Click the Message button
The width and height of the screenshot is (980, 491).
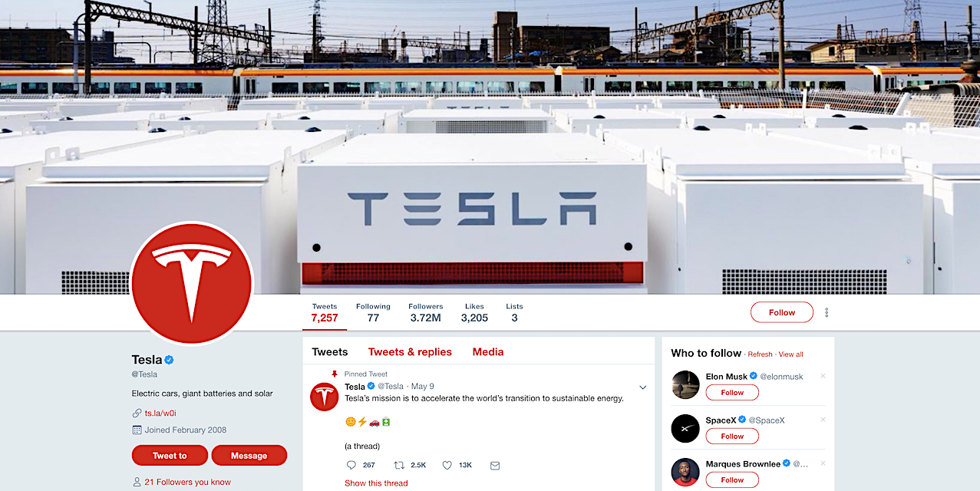click(x=249, y=455)
